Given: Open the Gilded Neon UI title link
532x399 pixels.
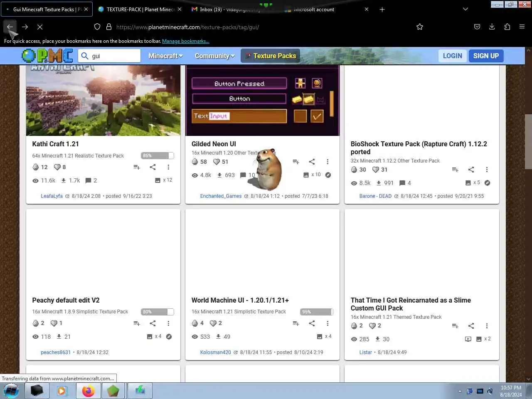Looking at the screenshot, I should click(214, 144).
